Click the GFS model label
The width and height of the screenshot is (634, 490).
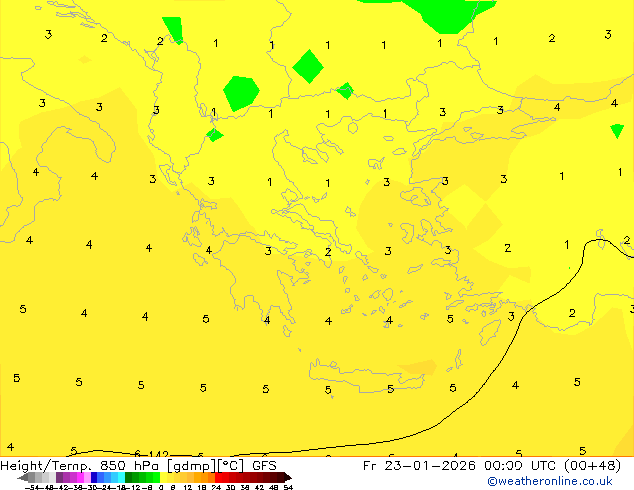coord(264,465)
